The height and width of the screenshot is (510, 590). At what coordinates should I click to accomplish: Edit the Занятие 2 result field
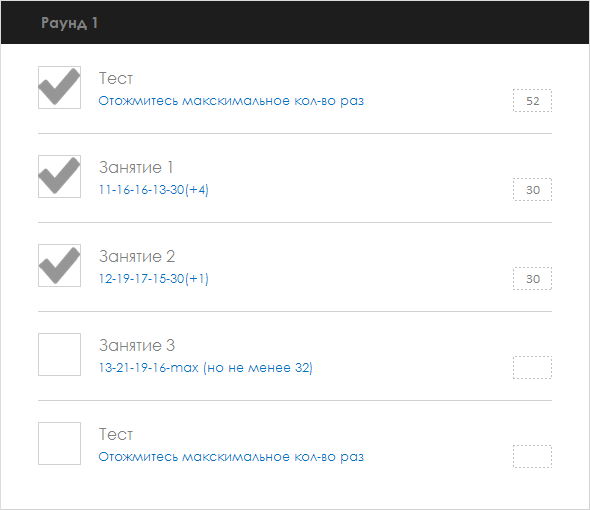coord(532,279)
